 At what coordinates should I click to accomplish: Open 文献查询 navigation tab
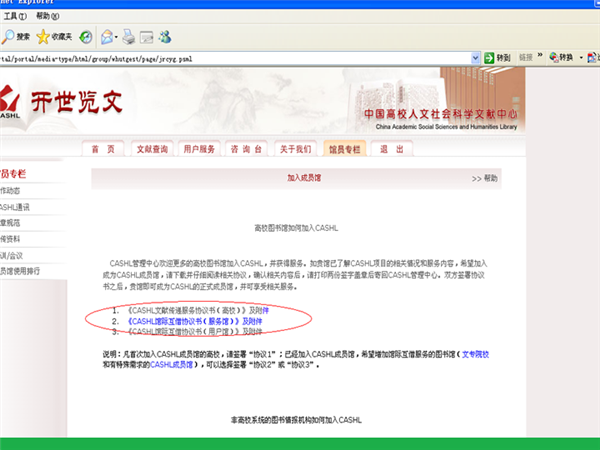tap(152, 149)
